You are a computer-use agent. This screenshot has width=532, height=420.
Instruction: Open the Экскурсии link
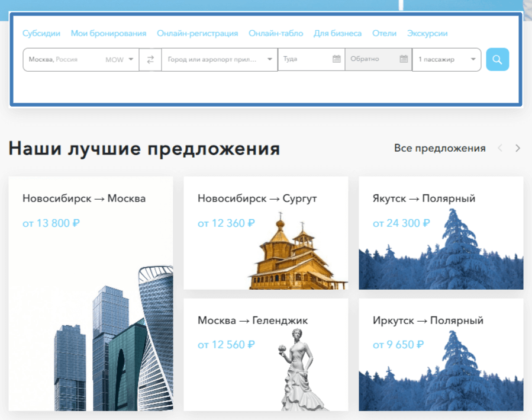click(x=427, y=34)
